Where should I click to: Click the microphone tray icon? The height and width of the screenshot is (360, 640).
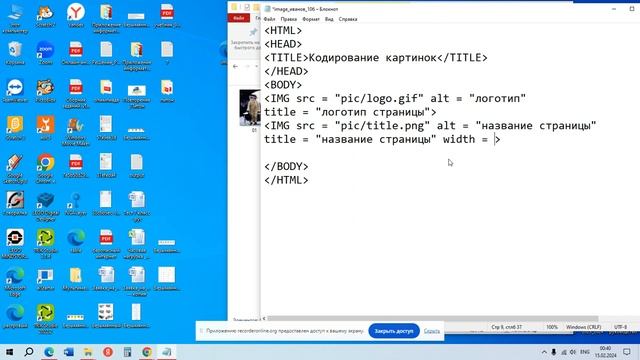554,352
